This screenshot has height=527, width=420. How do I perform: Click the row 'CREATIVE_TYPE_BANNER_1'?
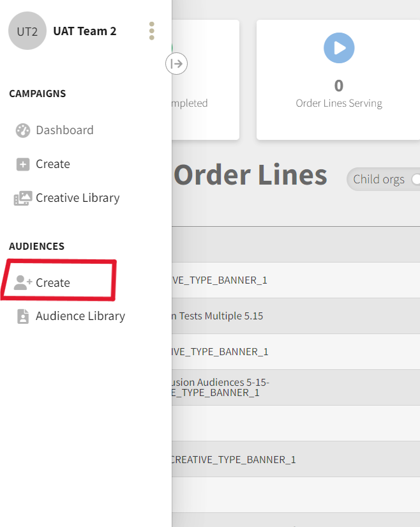pos(296,459)
